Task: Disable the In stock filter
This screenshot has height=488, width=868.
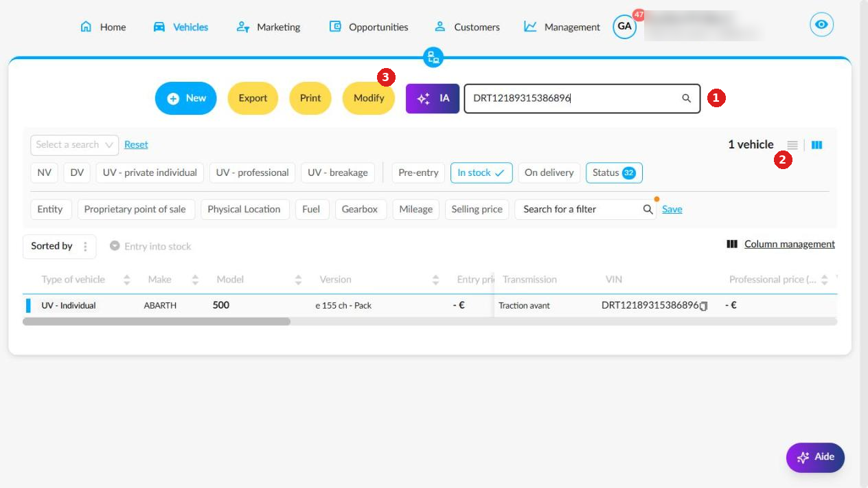Action: 482,173
